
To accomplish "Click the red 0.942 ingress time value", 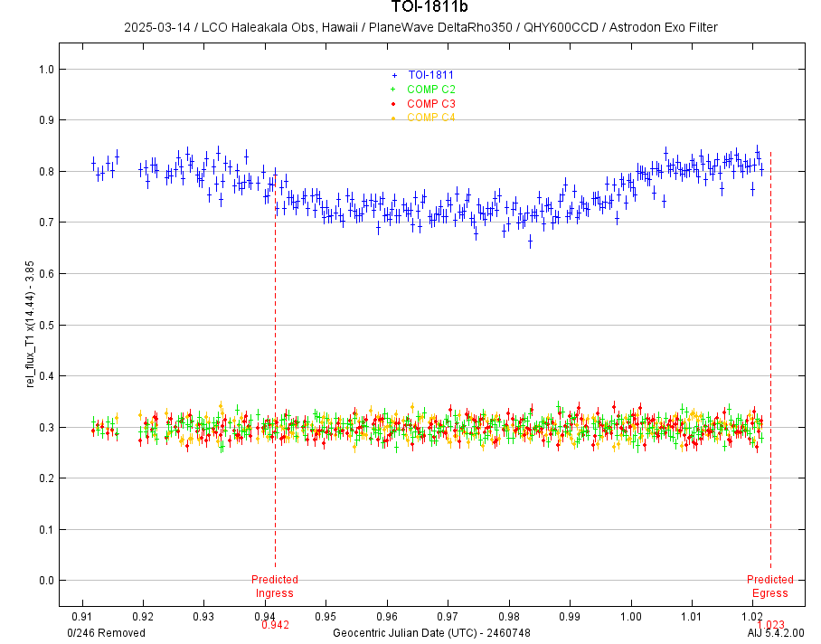I will pos(276,625).
